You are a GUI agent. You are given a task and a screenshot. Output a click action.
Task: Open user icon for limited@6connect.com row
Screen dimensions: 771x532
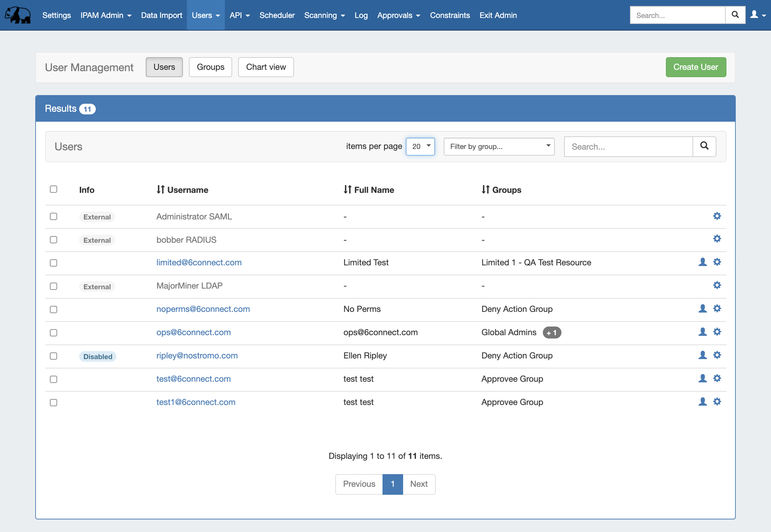pyautogui.click(x=702, y=262)
